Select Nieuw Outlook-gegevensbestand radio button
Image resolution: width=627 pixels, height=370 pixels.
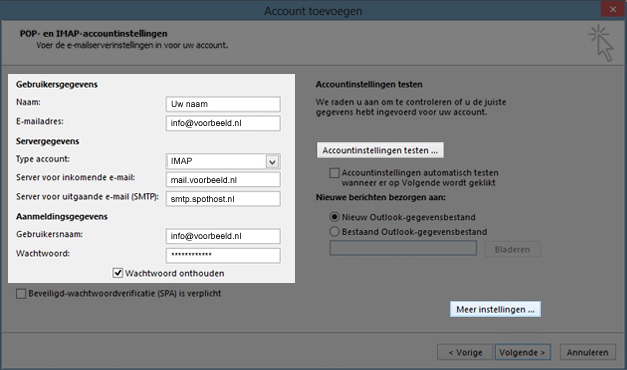334,217
